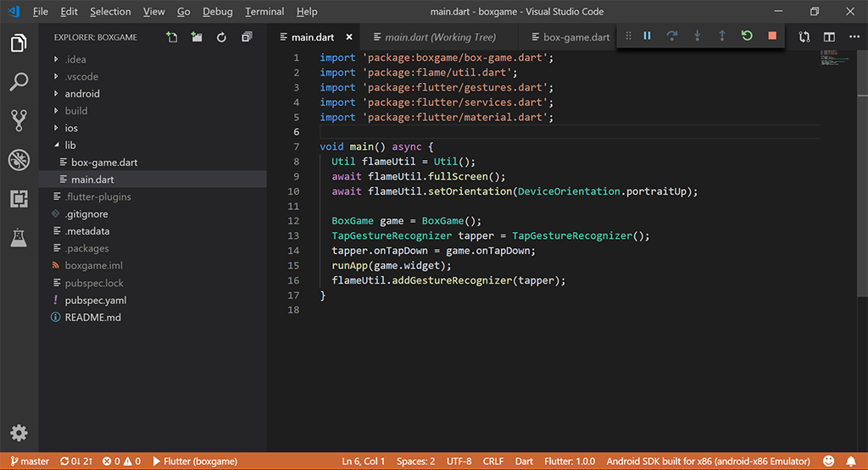Switch to main.dart (Working Tree) tab
This screenshot has height=470, width=868.
440,37
